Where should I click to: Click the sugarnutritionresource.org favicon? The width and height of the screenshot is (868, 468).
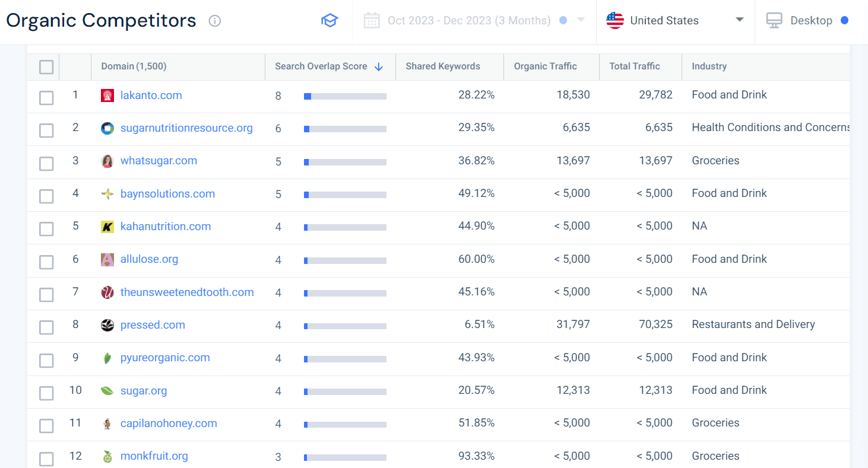(107, 128)
